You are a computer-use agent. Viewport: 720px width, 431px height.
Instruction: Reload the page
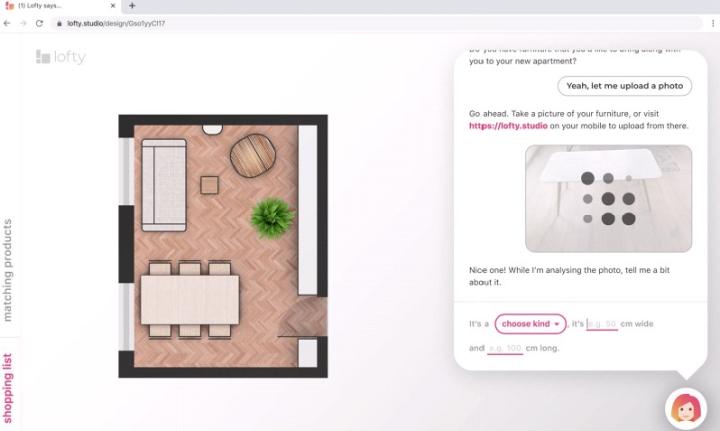click(39, 23)
